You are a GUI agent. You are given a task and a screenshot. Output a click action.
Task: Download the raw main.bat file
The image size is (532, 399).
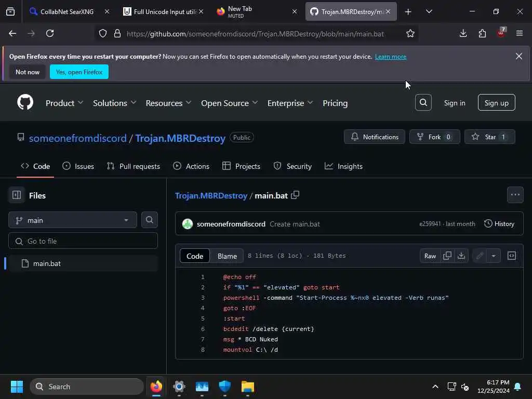461,256
